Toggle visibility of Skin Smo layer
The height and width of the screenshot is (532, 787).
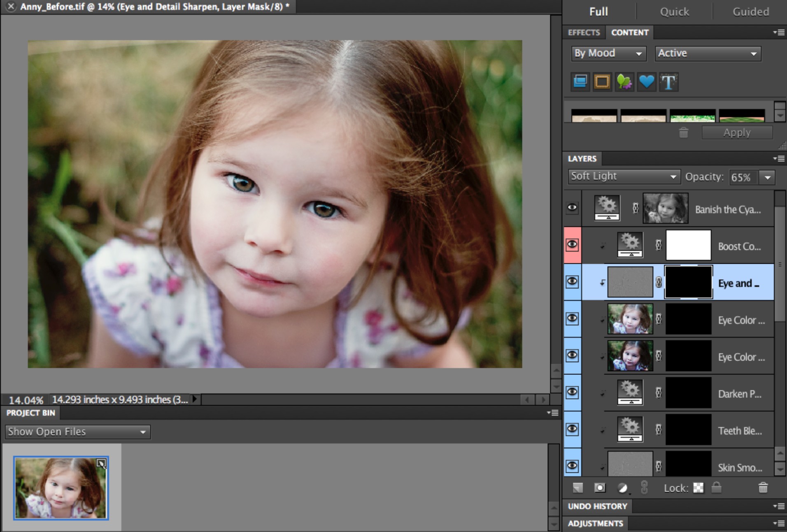click(572, 466)
